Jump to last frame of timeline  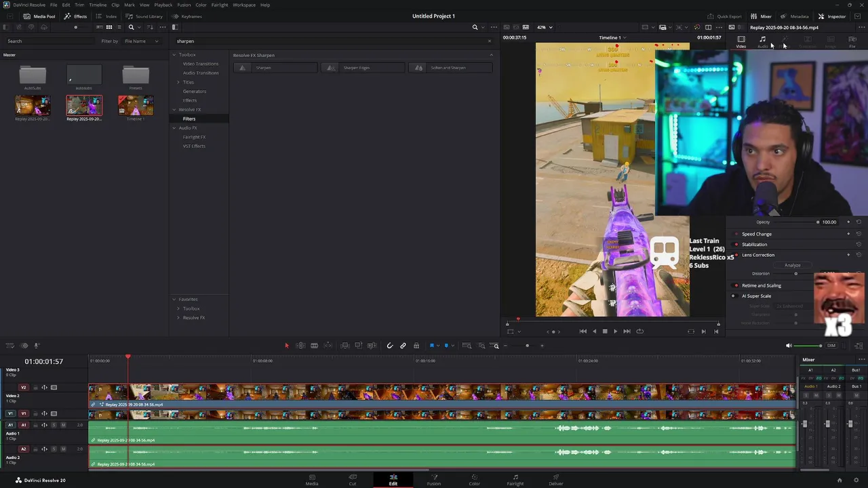pos(627,331)
